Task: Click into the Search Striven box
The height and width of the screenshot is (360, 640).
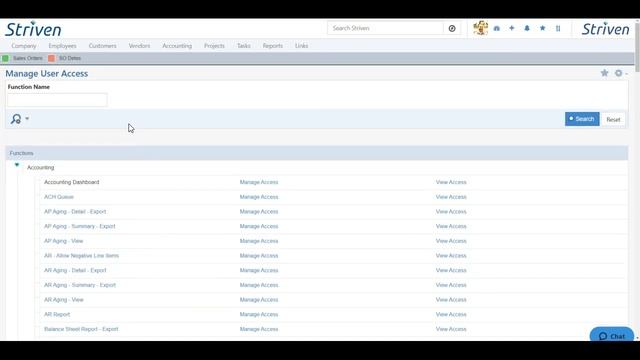Action: [385, 28]
